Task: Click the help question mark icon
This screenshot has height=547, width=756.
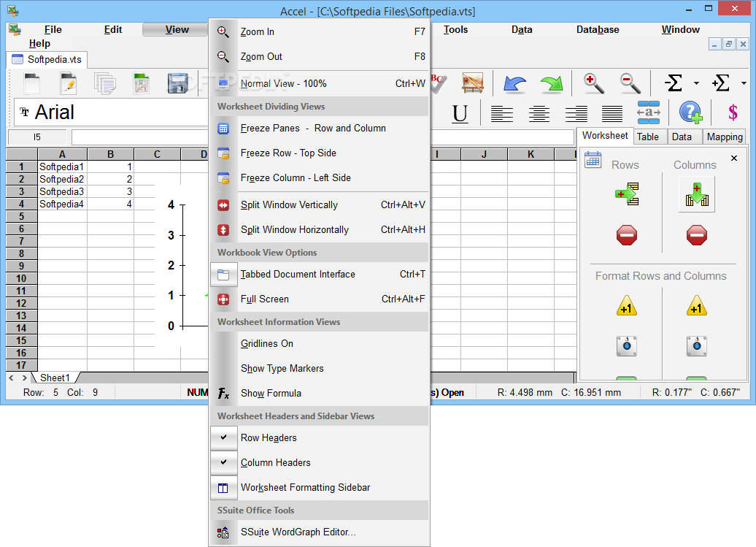Action: tap(690, 112)
